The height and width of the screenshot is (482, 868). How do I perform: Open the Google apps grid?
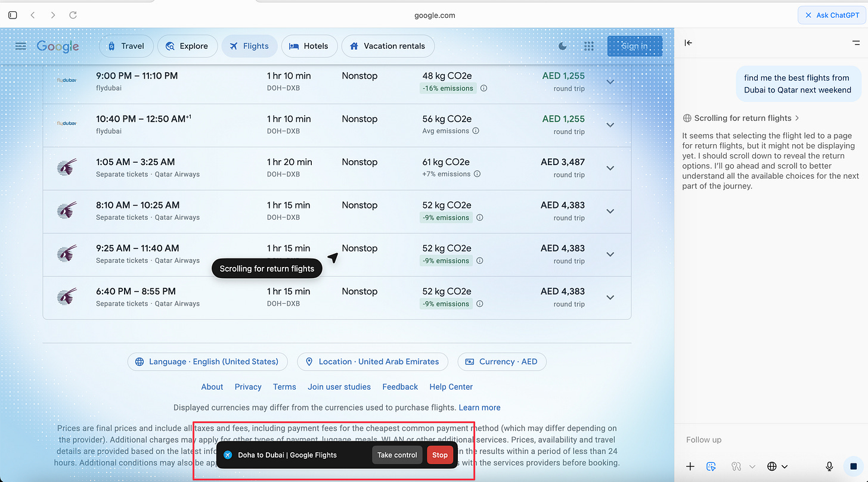pos(589,46)
